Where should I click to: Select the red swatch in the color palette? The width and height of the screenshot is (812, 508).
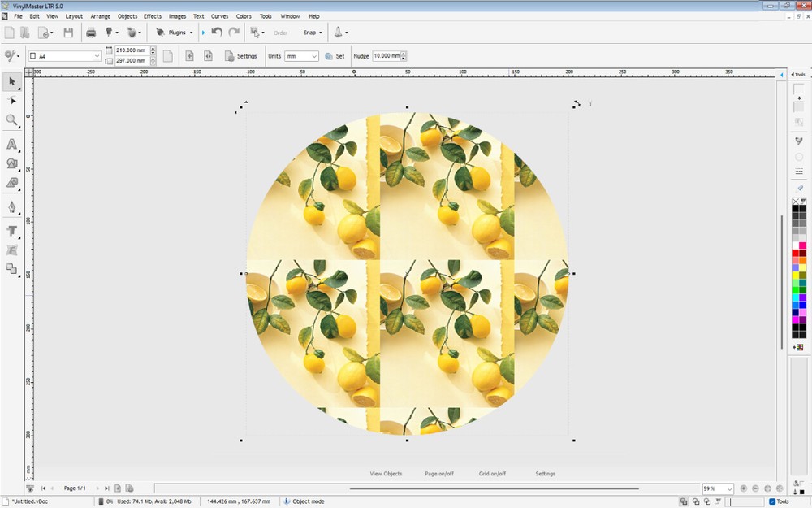tap(793, 252)
